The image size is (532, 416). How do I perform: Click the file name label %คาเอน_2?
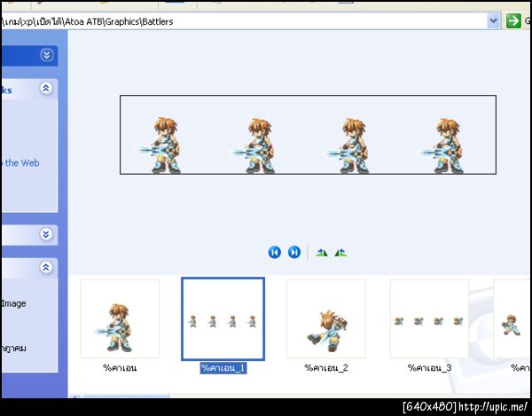click(x=326, y=368)
